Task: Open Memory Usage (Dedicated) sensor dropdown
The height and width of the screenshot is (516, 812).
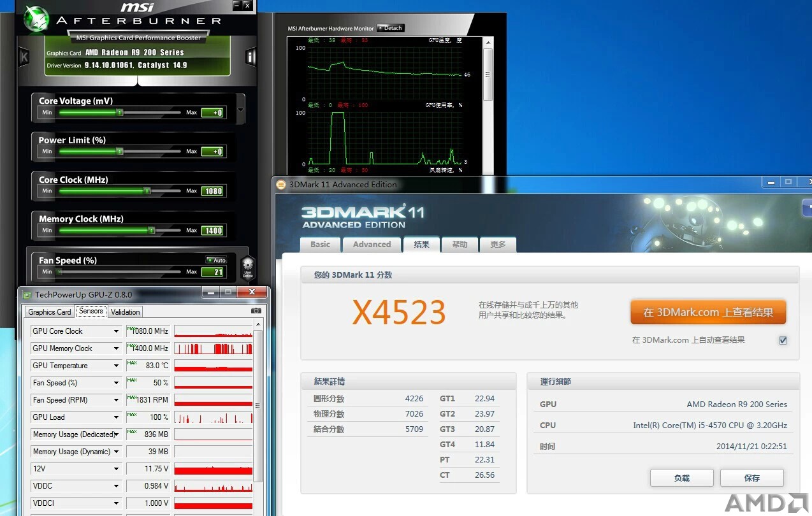Action: point(117,434)
